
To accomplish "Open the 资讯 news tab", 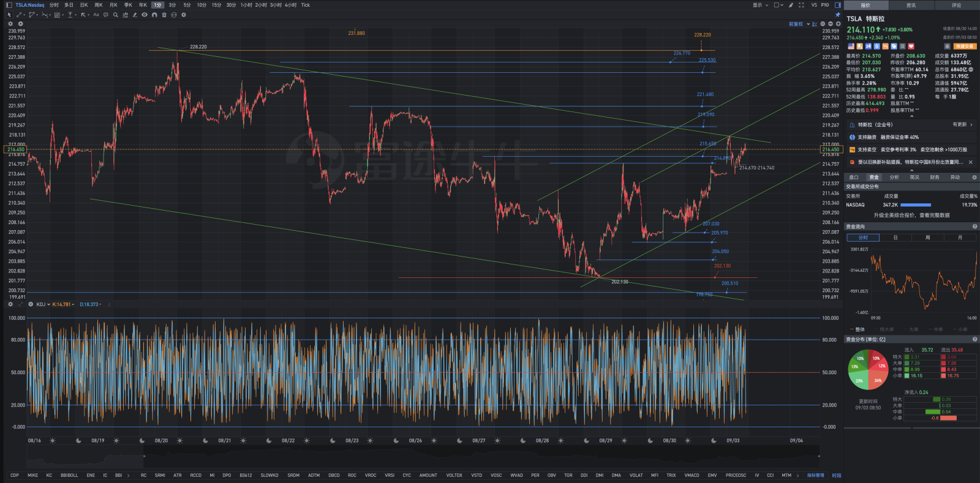I will 911,5.
